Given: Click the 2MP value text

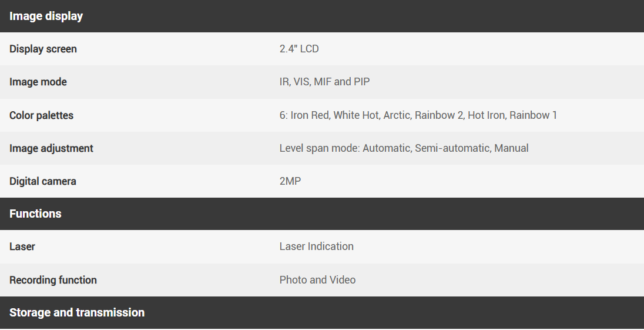Looking at the screenshot, I should point(290,181).
